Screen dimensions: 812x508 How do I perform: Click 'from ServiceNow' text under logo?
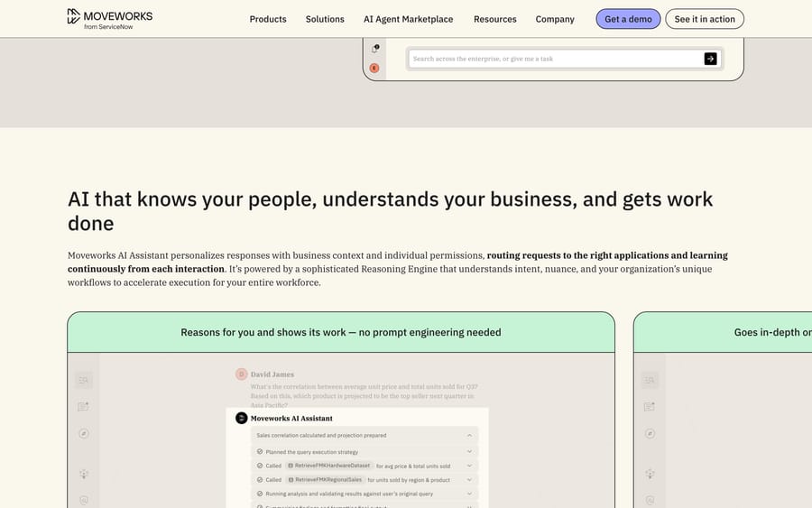(108, 27)
